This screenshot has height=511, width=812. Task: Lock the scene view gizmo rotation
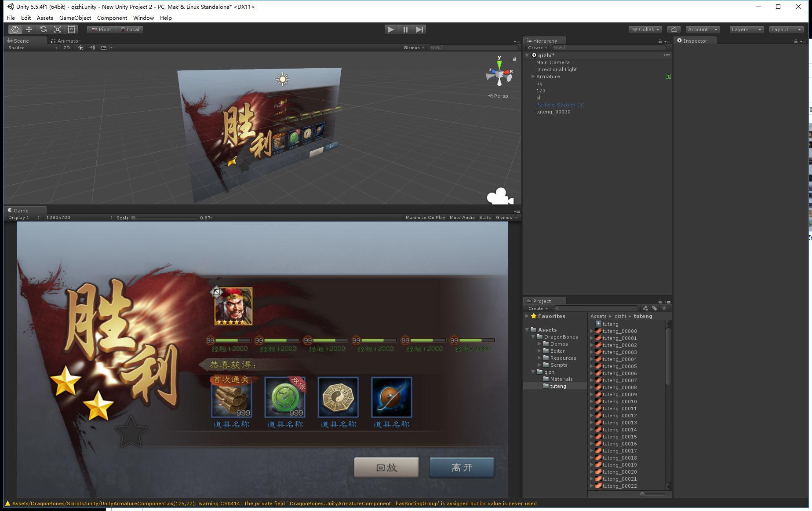pyautogui.click(x=514, y=58)
